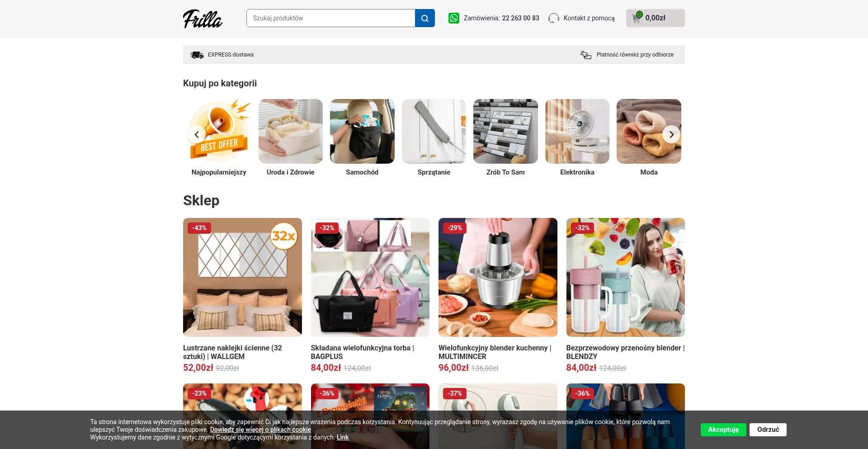868x449 pixels.
Task: Show previous categories with left chevron
Action: pyautogui.click(x=197, y=134)
